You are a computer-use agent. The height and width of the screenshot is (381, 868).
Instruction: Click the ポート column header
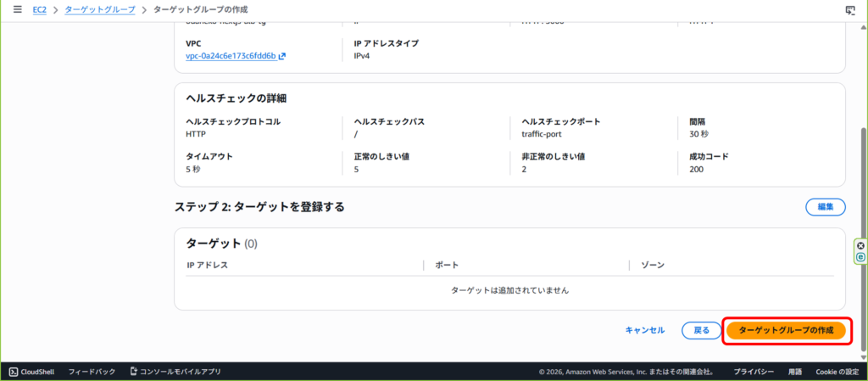447,266
